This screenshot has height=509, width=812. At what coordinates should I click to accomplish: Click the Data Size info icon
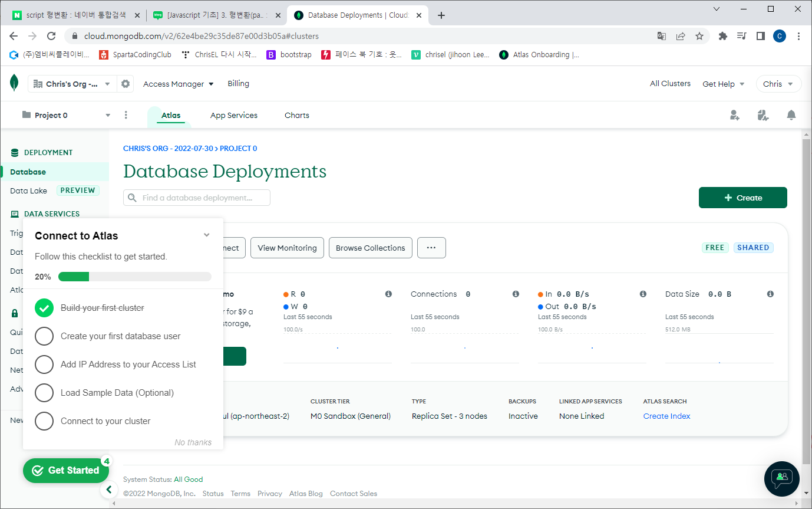770,294
